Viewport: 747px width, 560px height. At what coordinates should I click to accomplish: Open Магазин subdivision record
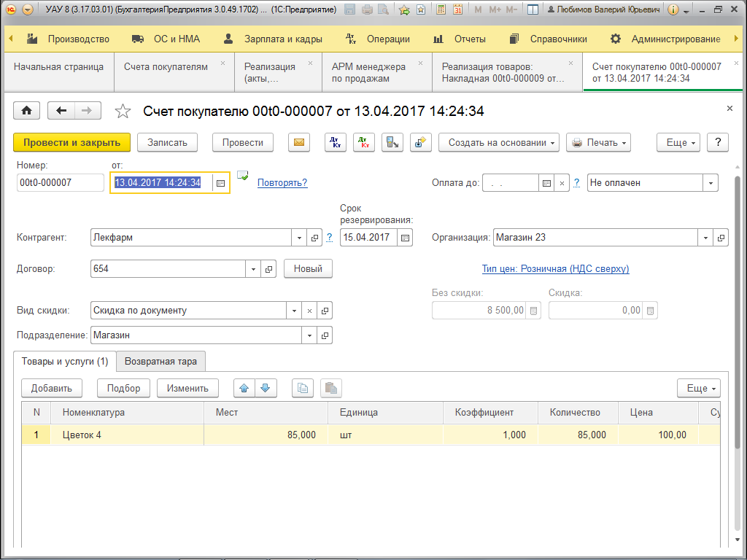tap(325, 335)
